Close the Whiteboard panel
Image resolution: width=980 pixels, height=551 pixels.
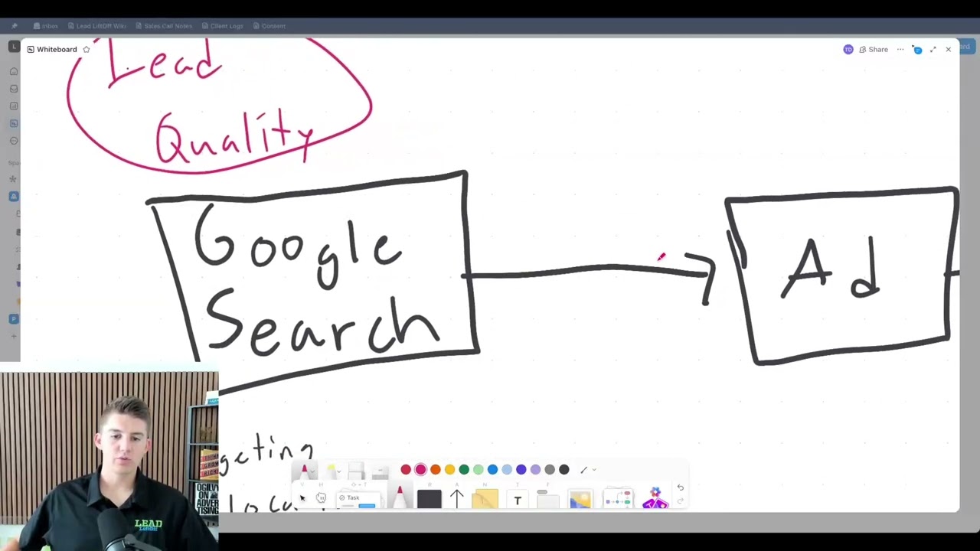tap(948, 50)
